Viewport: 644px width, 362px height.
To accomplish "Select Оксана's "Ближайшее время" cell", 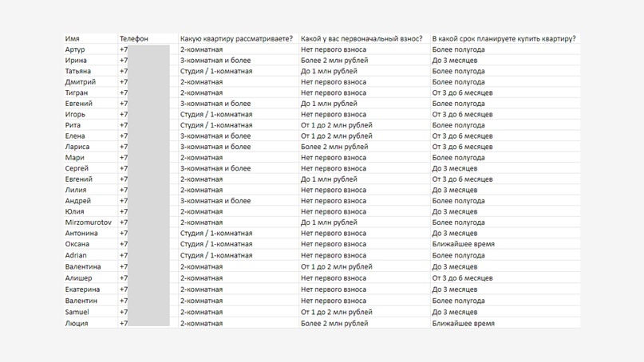I will 463,244.
